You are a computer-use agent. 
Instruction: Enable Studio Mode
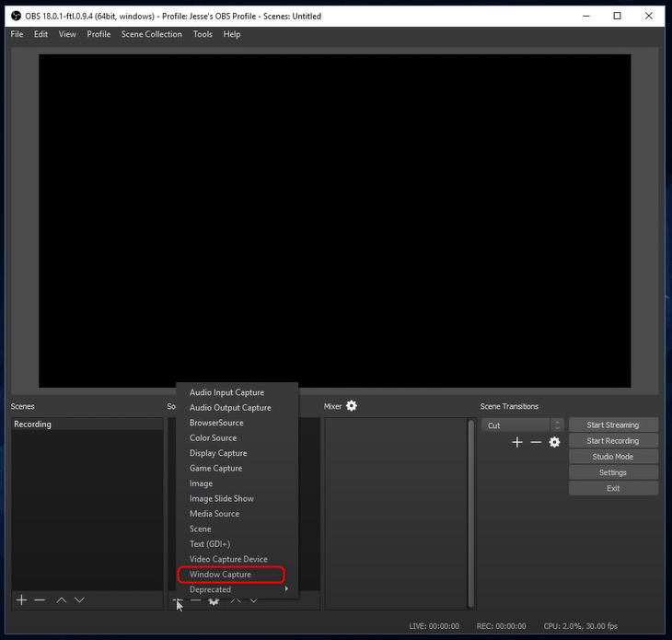point(613,457)
